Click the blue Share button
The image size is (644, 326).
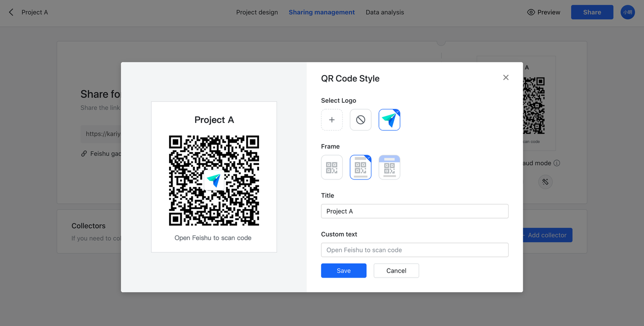(x=592, y=12)
